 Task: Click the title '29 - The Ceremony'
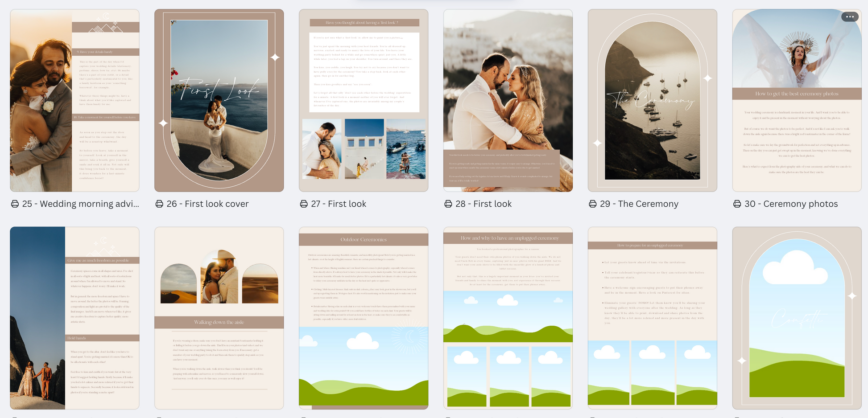[639, 204]
